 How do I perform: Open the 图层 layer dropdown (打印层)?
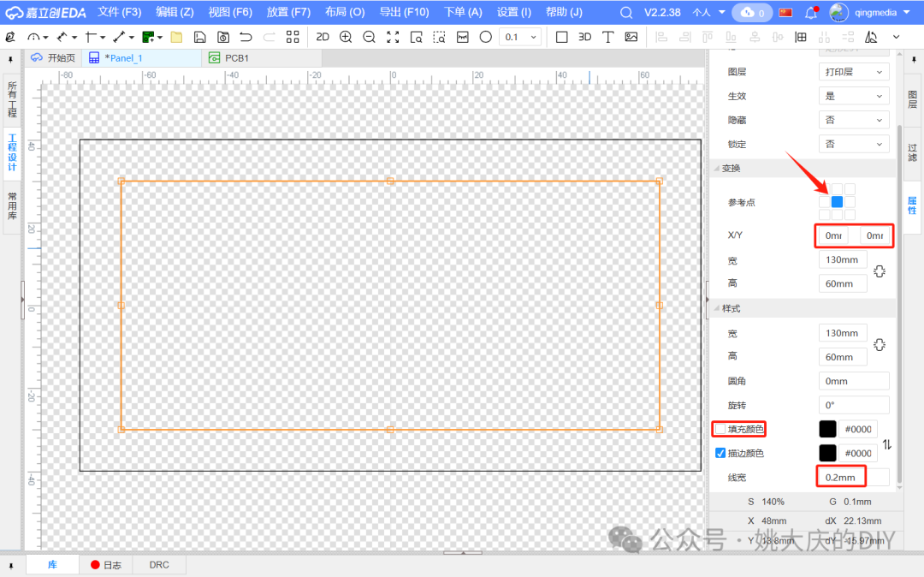pyautogui.click(x=853, y=73)
